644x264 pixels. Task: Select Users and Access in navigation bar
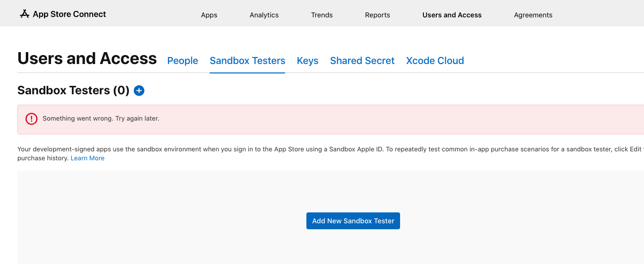tap(452, 15)
